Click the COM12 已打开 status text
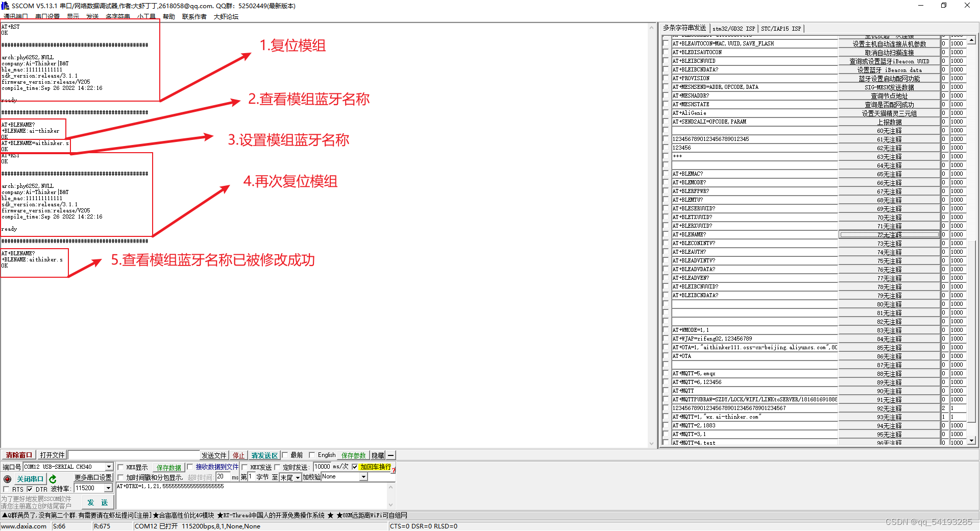Screen dimensions: 980x531 [x=156, y=526]
